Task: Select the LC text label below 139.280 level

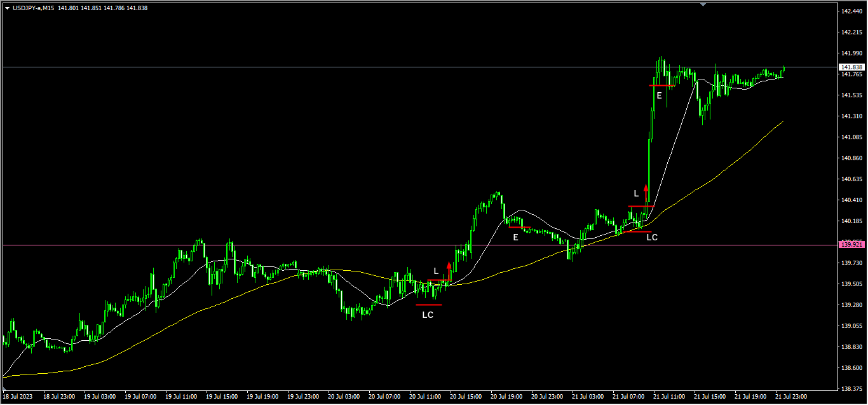Action: (x=428, y=315)
